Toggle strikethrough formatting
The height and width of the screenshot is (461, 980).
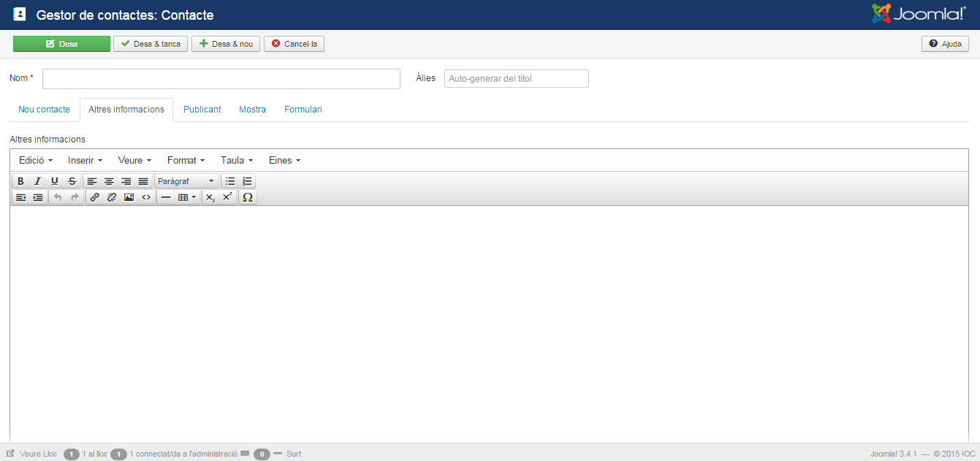(72, 181)
